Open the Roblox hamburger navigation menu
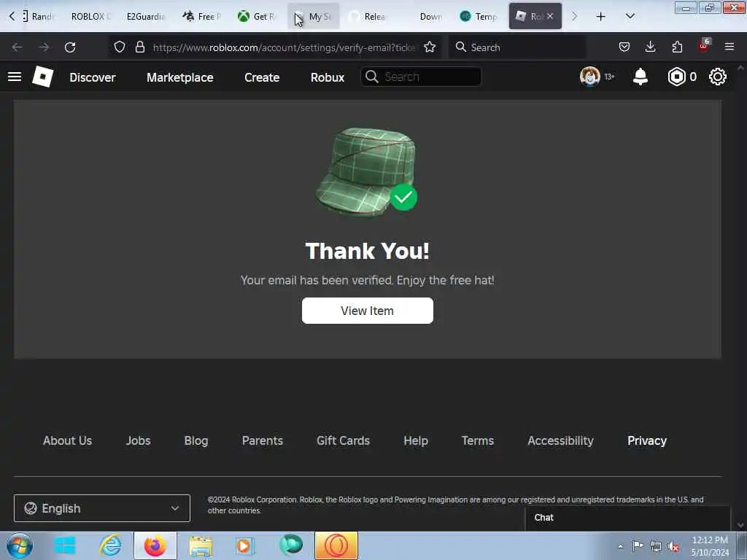Image resolution: width=747 pixels, height=560 pixels. pyautogui.click(x=15, y=77)
